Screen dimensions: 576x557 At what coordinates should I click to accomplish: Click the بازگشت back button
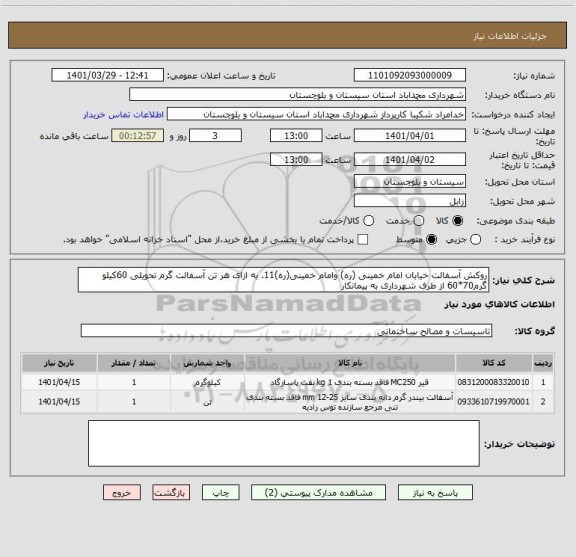(x=171, y=492)
